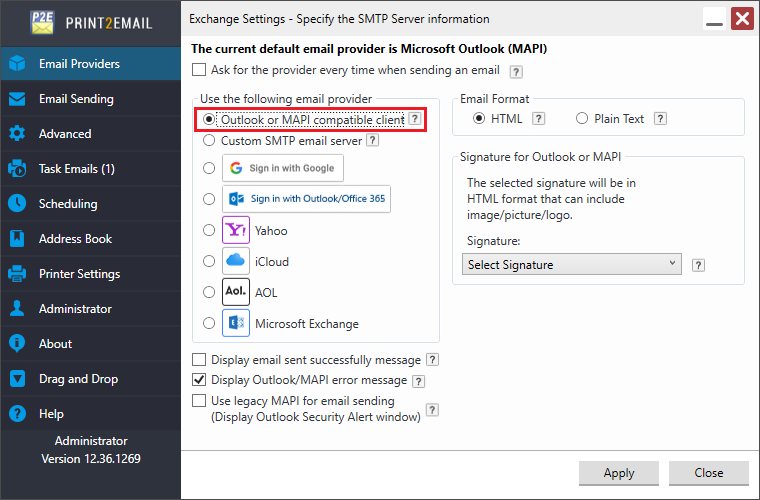Viewport: 760px width, 500px height.
Task: Click the About info icon
Action: tap(17, 344)
